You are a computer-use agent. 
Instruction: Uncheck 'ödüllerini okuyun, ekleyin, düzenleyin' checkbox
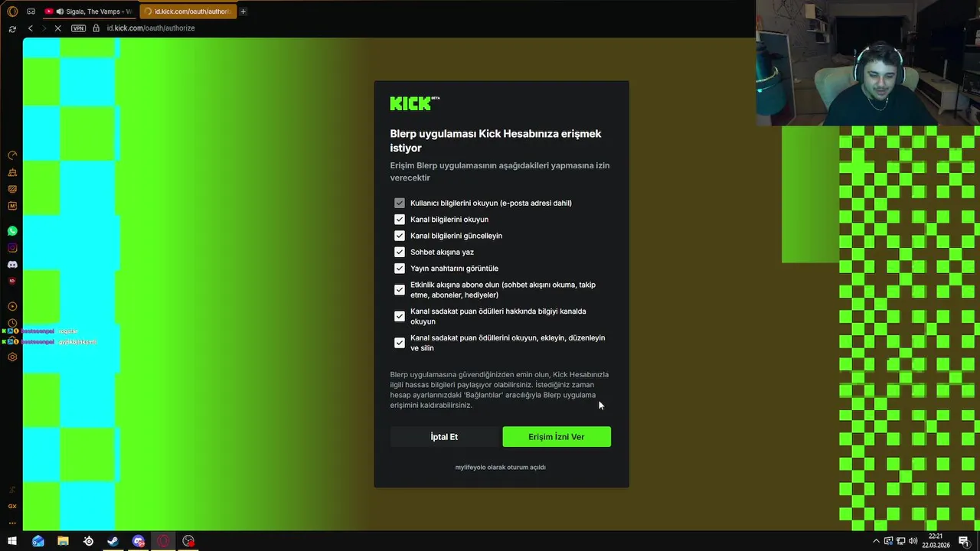[400, 343]
